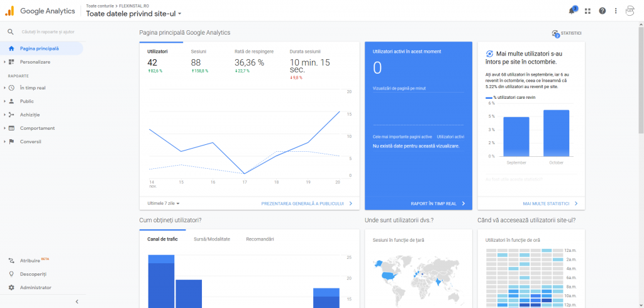Switch to the Sursă/Modalitate tab
Viewport: 644px width, 308px height.
coord(211,239)
